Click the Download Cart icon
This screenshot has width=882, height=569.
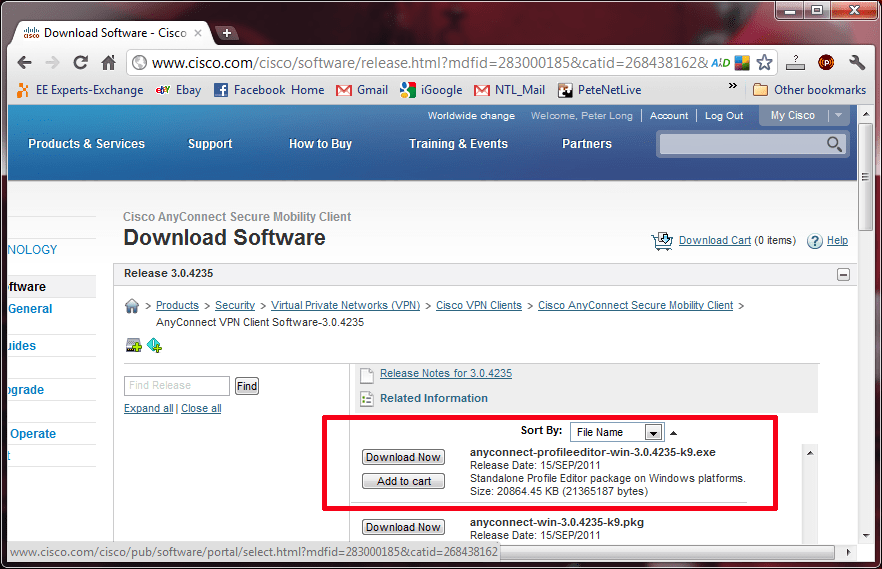(662, 241)
